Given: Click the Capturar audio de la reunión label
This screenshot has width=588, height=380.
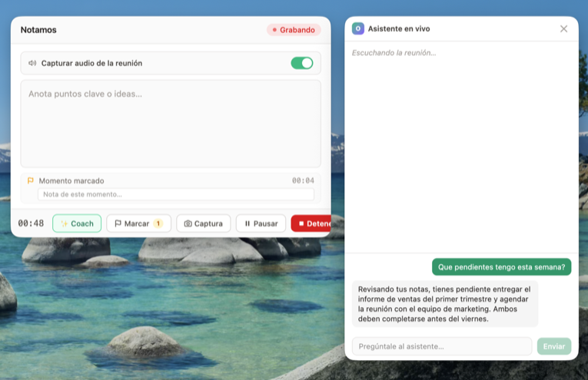Looking at the screenshot, I should 91,63.
